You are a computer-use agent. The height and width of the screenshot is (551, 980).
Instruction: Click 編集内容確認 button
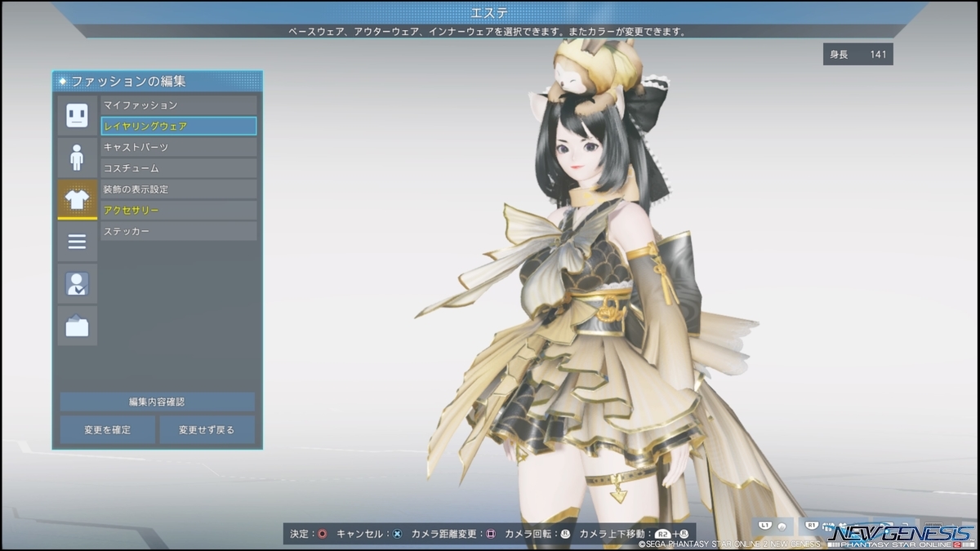point(157,402)
